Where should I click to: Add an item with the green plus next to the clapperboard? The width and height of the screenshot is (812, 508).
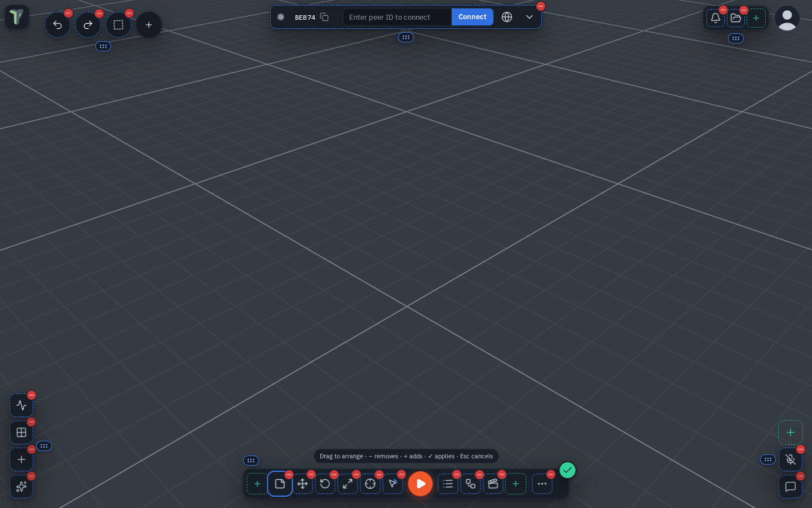515,484
